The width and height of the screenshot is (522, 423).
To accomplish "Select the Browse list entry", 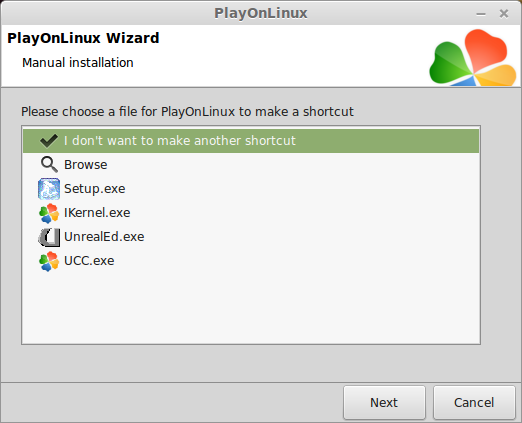I will click(x=251, y=165).
